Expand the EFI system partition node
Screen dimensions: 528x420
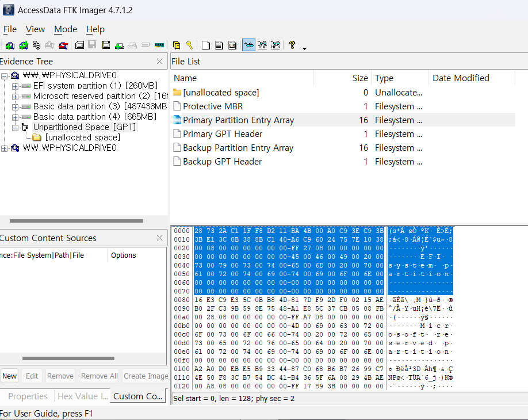pos(15,86)
